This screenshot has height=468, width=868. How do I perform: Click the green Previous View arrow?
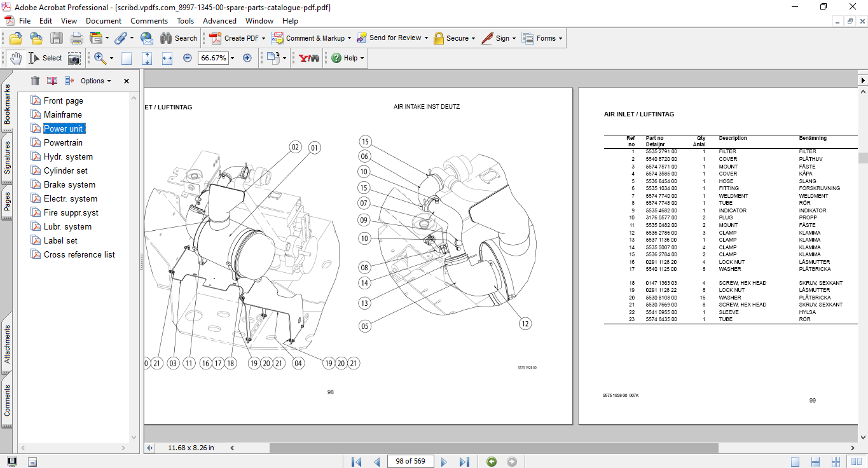click(x=491, y=462)
